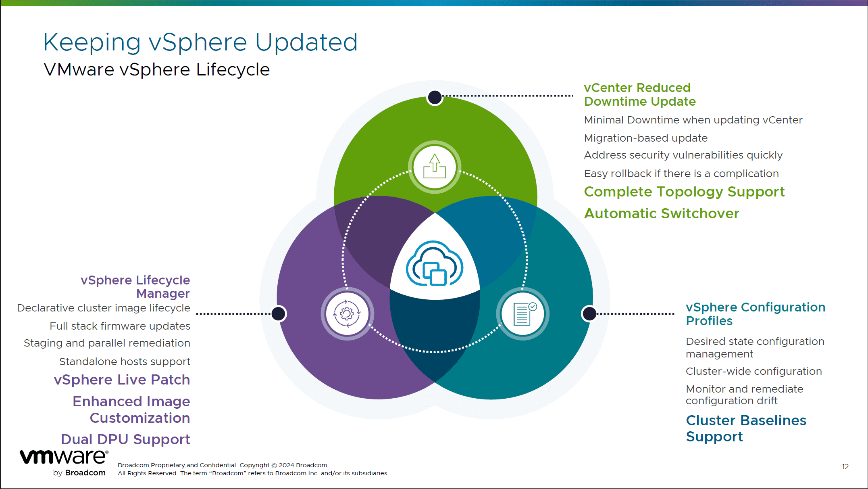Click the Keeping vSphere Updated title
Viewport: 868px width, 489px height.
(200, 42)
